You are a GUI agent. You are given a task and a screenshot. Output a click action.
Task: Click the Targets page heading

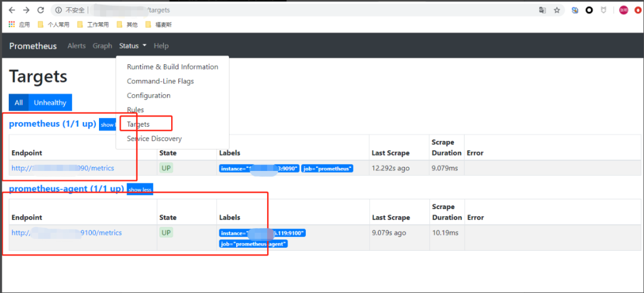pyautogui.click(x=38, y=76)
